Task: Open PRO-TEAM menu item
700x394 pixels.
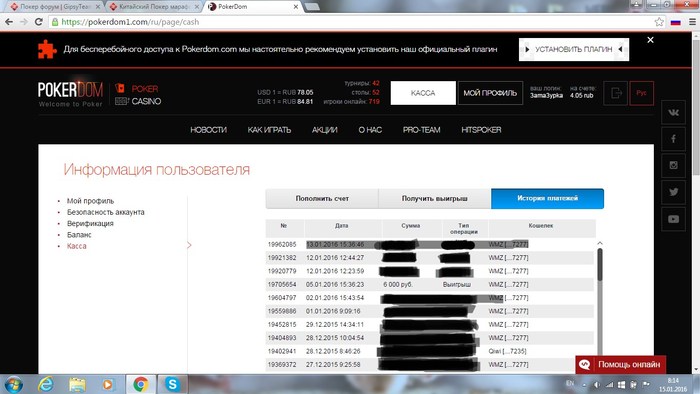Action: 421,130
